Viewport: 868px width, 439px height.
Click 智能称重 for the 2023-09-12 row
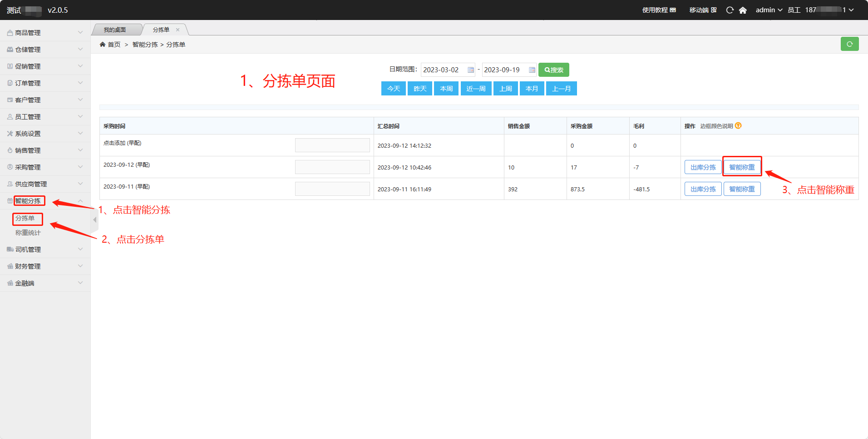(742, 167)
